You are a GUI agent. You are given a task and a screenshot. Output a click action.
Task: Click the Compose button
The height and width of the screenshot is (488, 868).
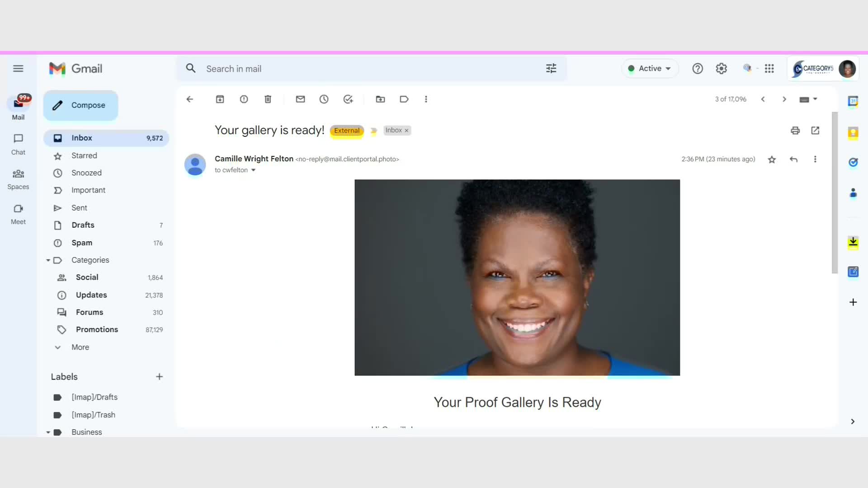pyautogui.click(x=81, y=105)
